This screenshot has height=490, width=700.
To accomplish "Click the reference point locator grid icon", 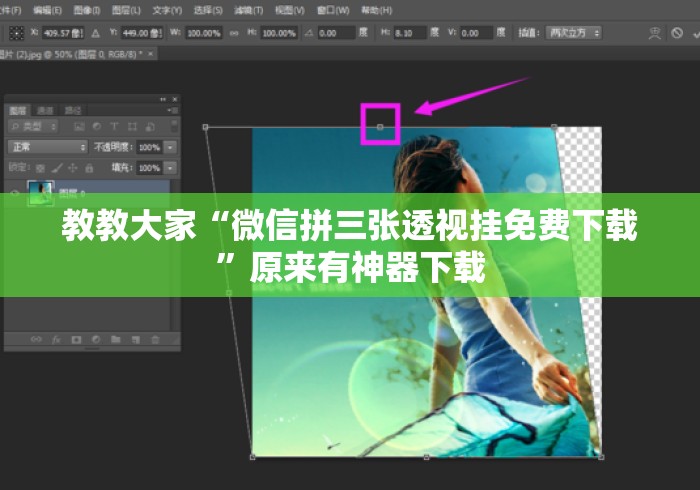I will pos(17,33).
